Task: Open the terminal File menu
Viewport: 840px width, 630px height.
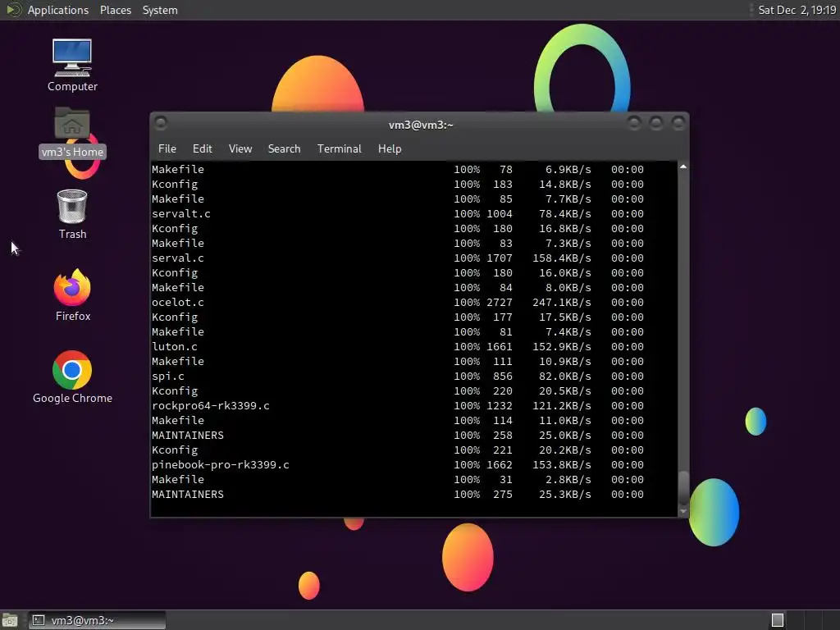Action: (167, 149)
